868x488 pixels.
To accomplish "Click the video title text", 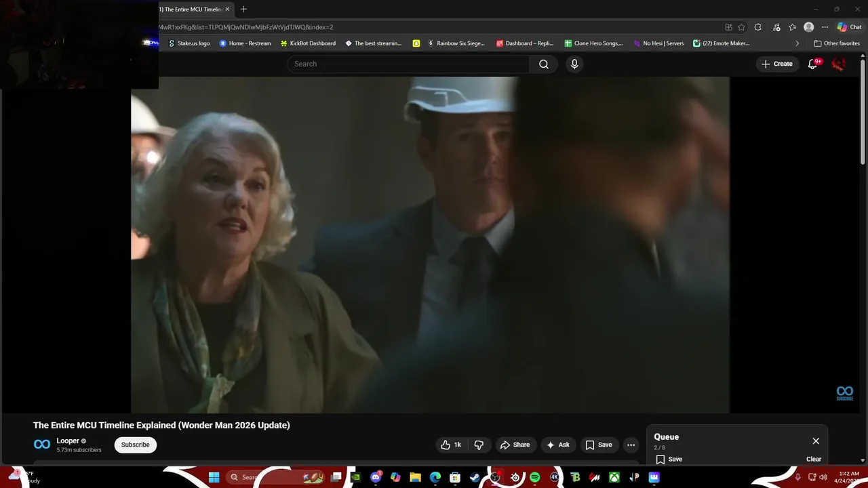I will tap(161, 425).
